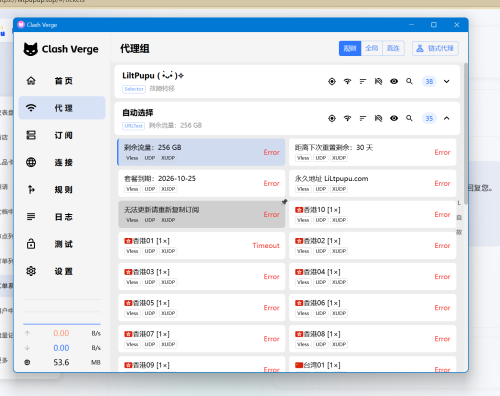Click the download speed 0.00 B/s readout
Image resolution: width=500 pixels, height=396 pixels.
[62, 348]
